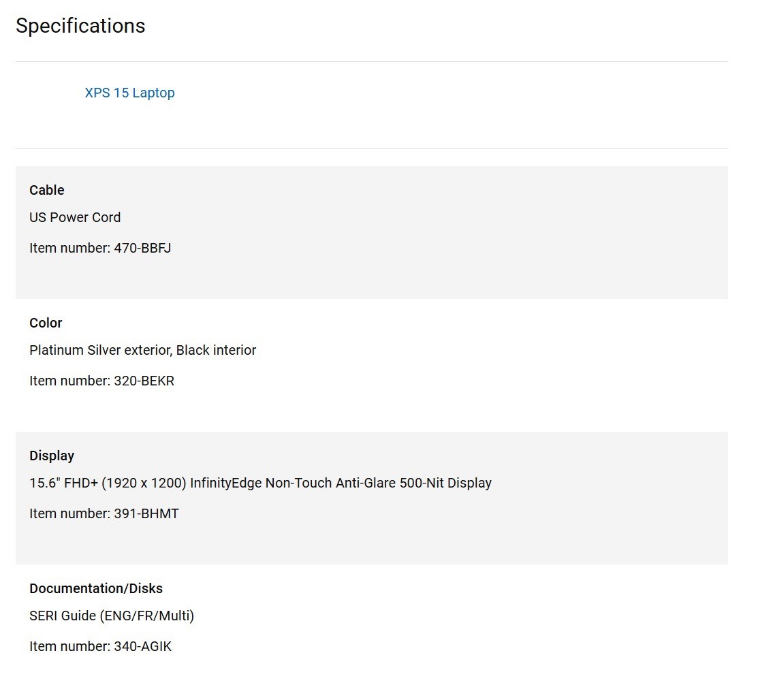The width and height of the screenshot is (758, 700).
Task: Select the Black interior phrase
Action: coord(216,350)
